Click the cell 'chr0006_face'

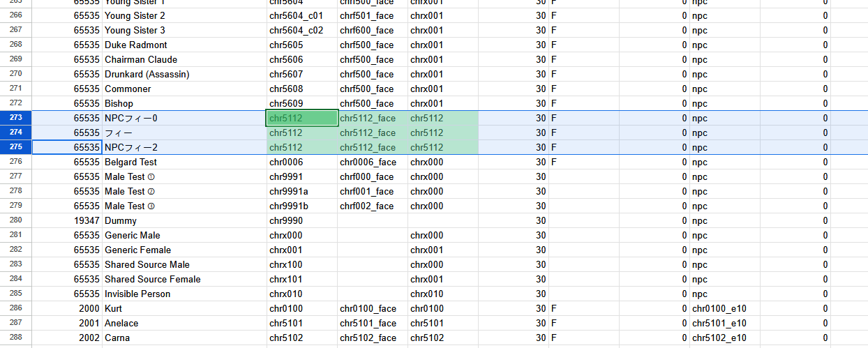(373, 162)
